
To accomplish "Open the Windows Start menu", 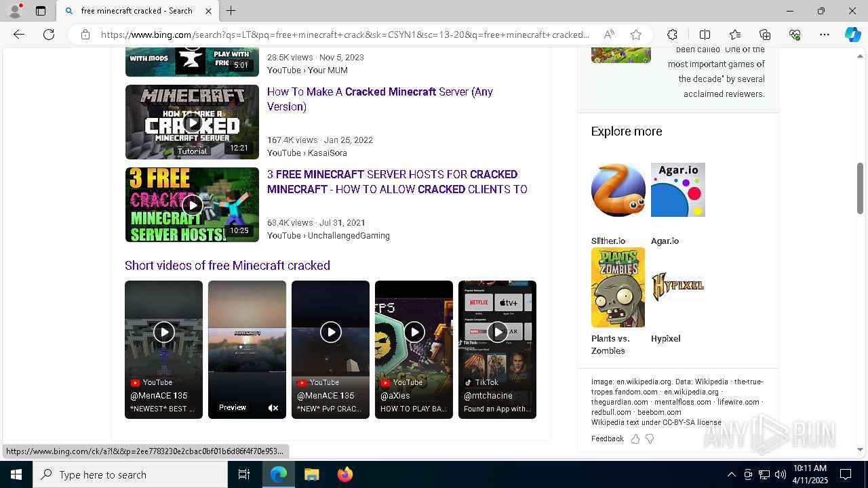I will click(x=16, y=474).
